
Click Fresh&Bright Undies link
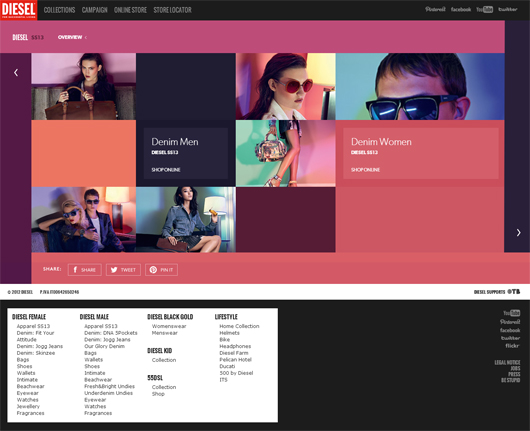pyautogui.click(x=110, y=386)
